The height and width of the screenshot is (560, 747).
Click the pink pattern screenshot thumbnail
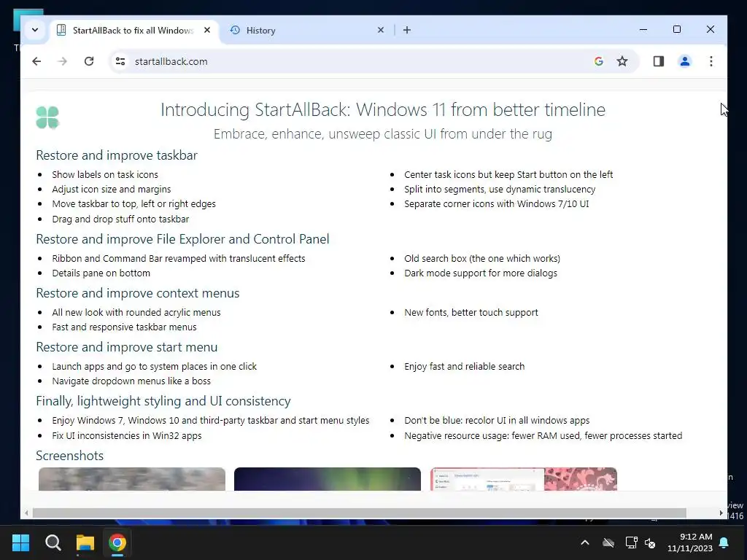click(524, 479)
